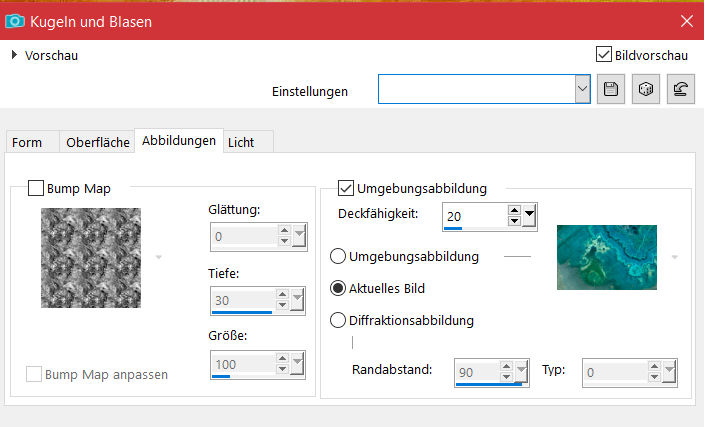Switch to the Form tab
The image size is (704, 427).
(x=27, y=143)
